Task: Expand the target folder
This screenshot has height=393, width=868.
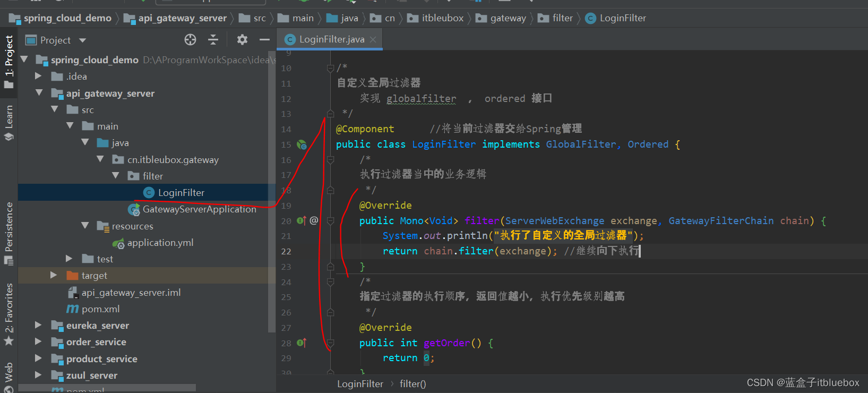Action: point(54,275)
